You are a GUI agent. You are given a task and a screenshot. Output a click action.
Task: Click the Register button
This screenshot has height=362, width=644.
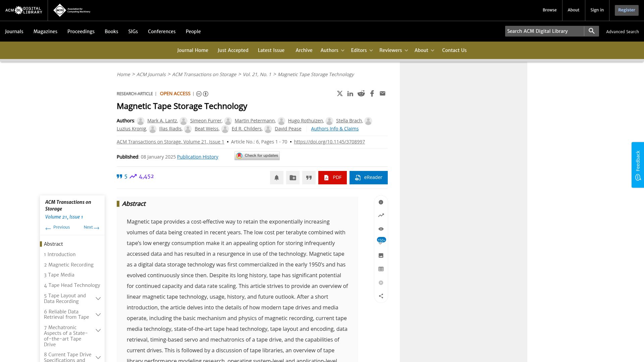pyautogui.click(x=626, y=10)
